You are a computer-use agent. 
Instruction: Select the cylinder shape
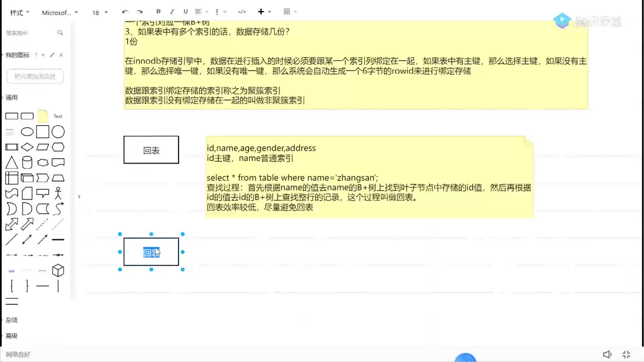(x=27, y=163)
